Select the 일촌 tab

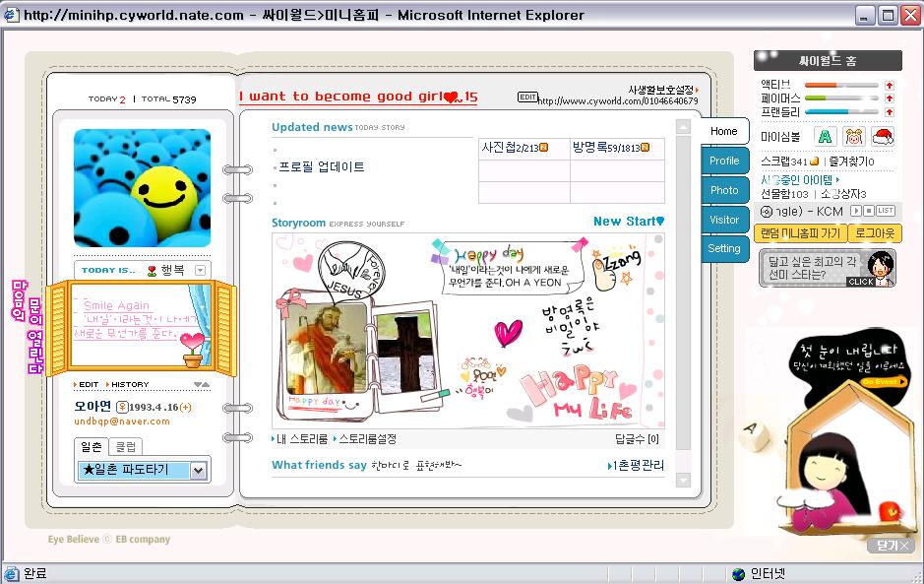[x=92, y=446]
